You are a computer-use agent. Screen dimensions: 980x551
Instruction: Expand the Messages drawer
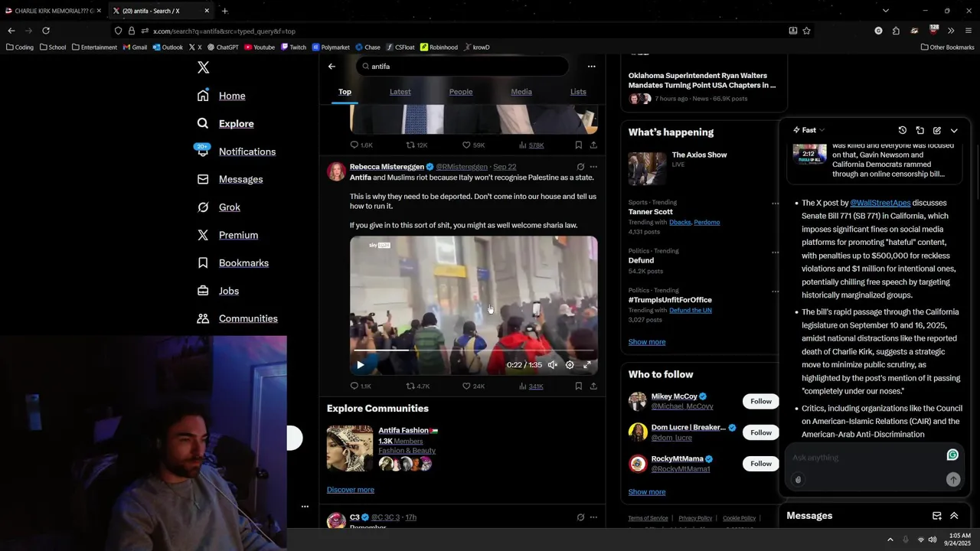click(954, 516)
